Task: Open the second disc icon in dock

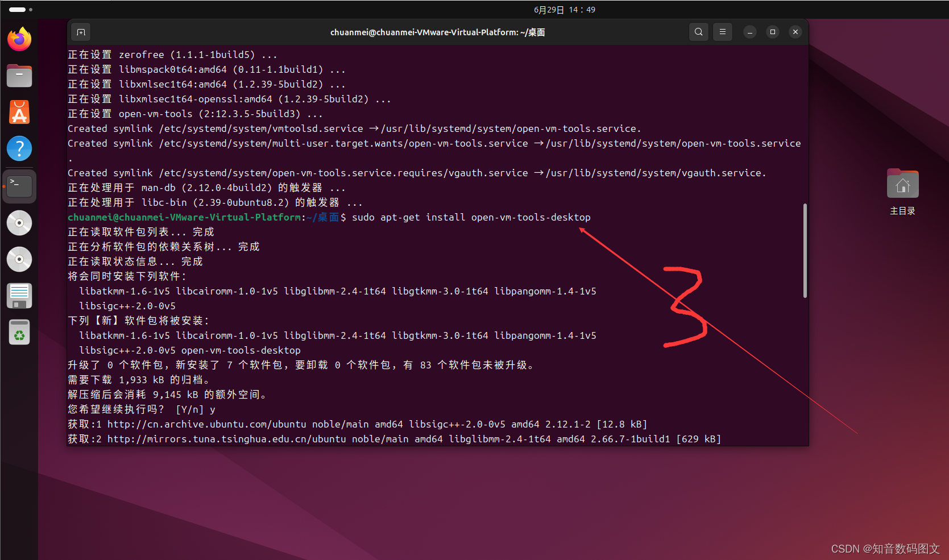Action: (19, 259)
